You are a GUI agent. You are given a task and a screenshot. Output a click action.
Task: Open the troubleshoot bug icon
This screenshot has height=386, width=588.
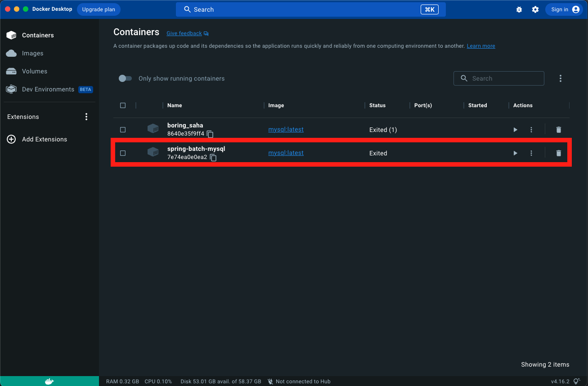519,9
